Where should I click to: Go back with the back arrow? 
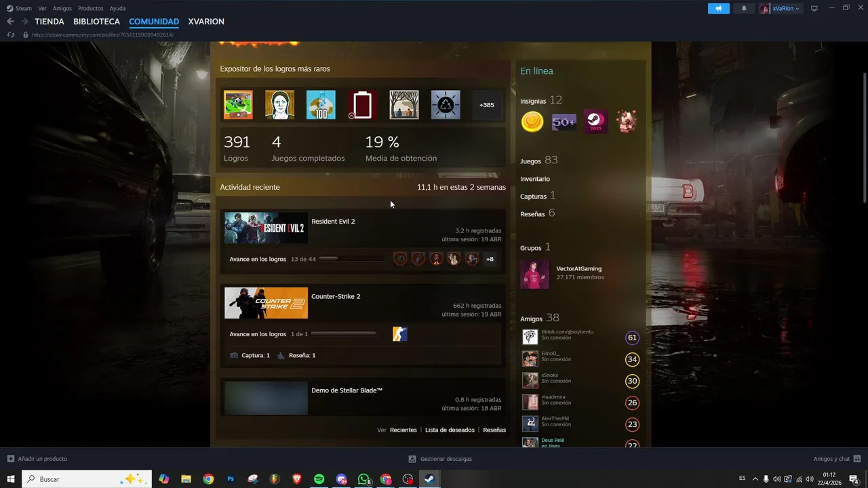point(10,22)
